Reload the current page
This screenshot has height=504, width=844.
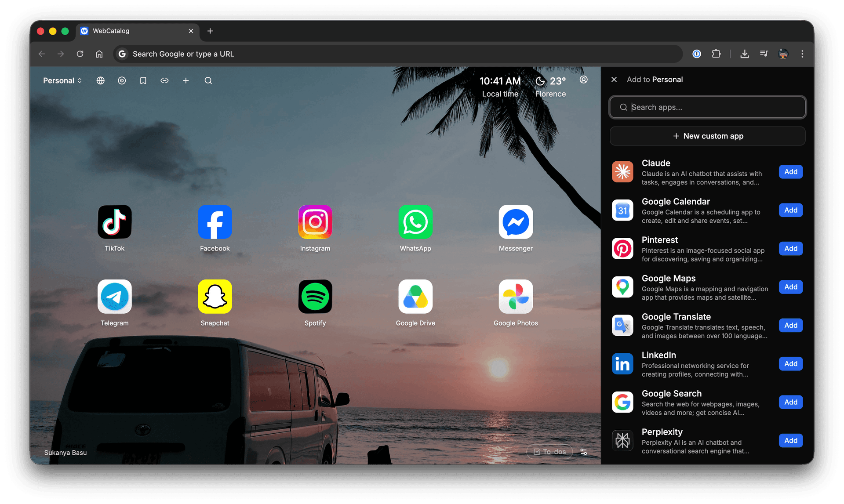coord(80,54)
